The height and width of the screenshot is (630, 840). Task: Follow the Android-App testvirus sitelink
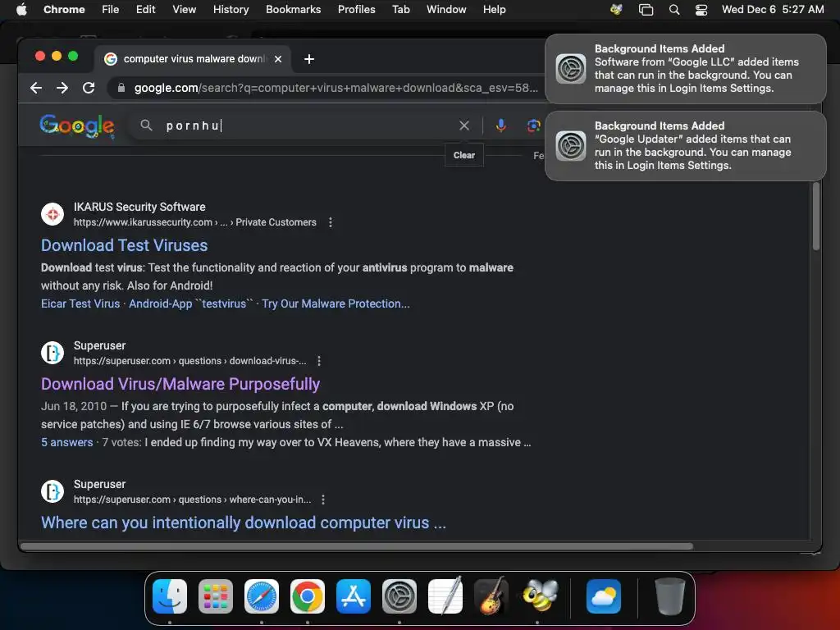(x=190, y=304)
